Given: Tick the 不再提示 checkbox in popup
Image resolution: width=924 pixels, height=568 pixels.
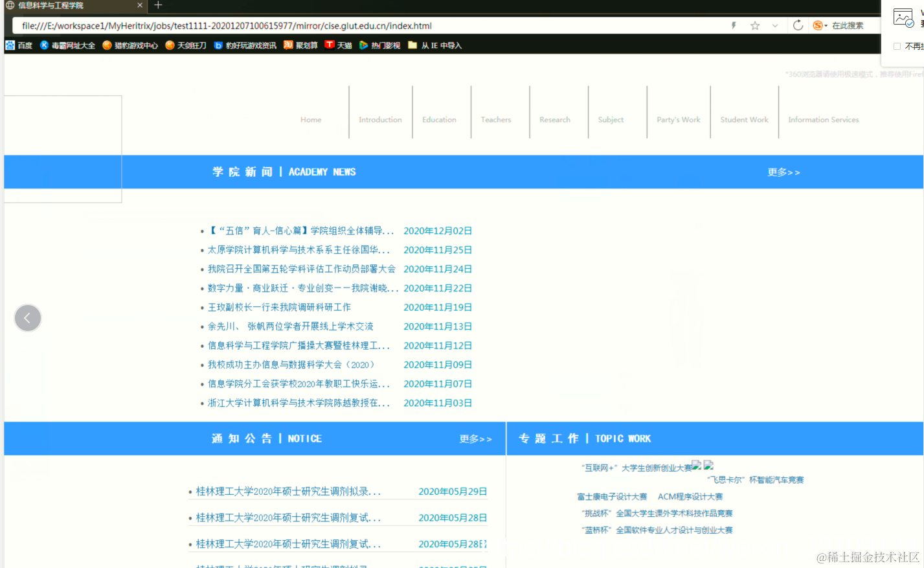Looking at the screenshot, I should [897, 47].
